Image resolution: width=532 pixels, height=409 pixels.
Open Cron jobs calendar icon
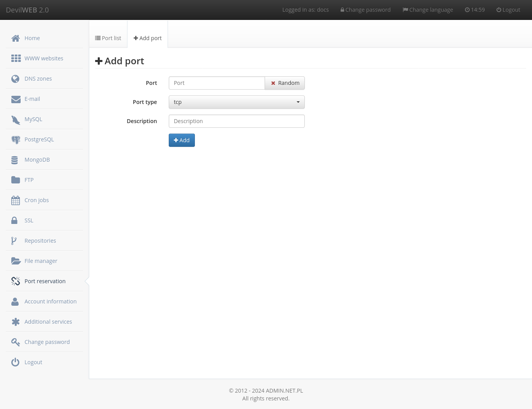[x=16, y=201]
